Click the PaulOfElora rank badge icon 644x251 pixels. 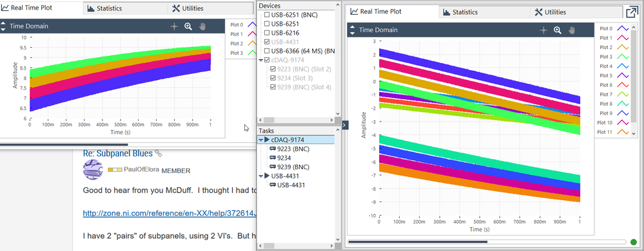click(x=115, y=169)
